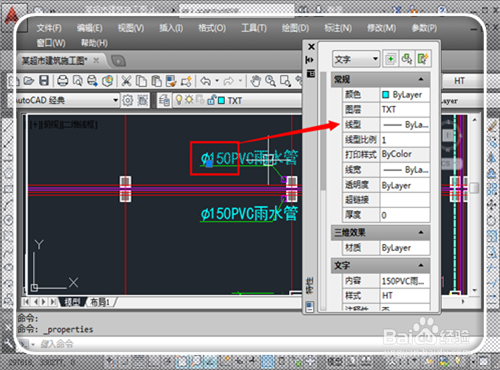This screenshot has width=500, height=370.
Task: Click the Print (plot) icon
Action: (x=63, y=81)
